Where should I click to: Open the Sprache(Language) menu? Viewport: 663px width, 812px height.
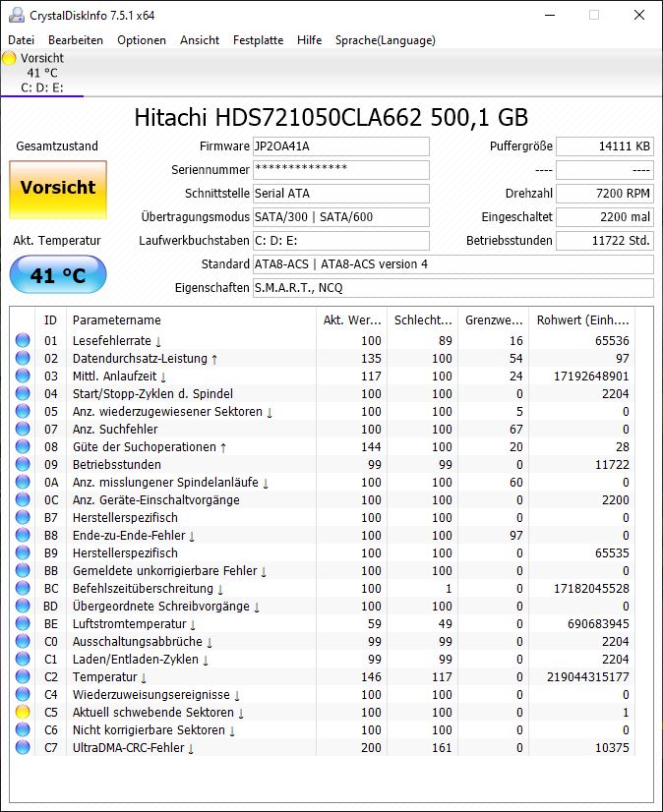click(386, 40)
